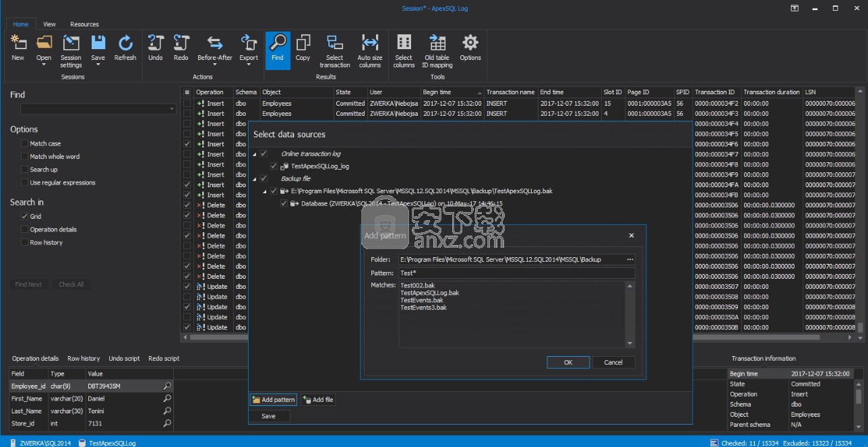This screenshot has height=447, width=868.
Task: Expand the dropdown arrow under Open
Action: click(x=44, y=65)
